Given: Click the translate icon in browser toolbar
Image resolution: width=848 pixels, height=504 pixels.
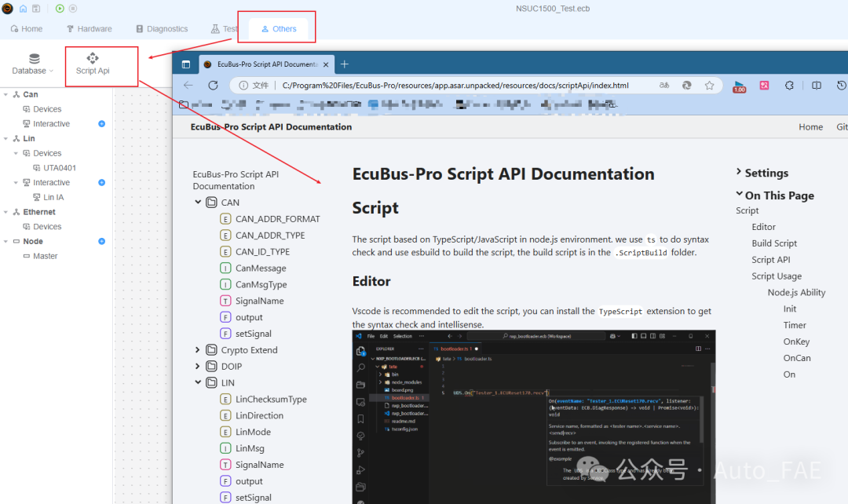Looking at the screenshot, I should 764,85.
